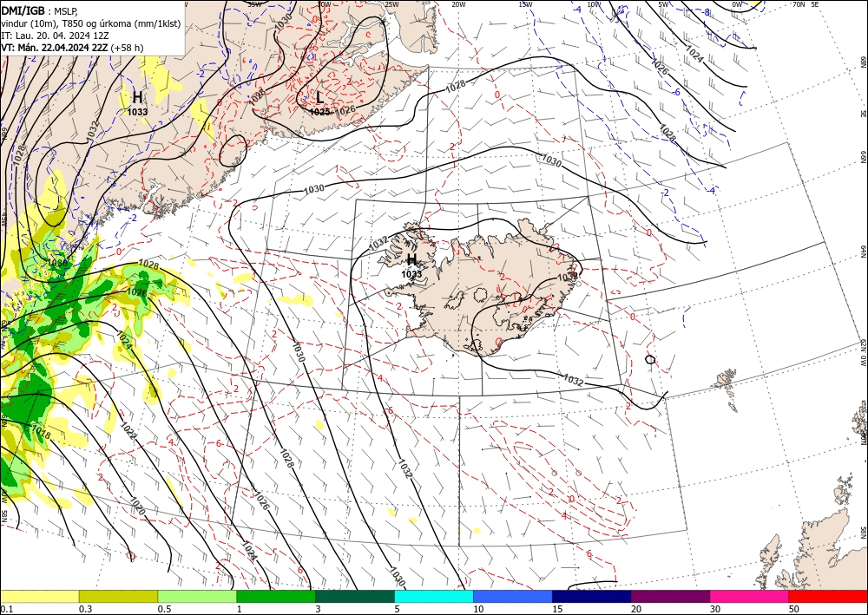The height and width of the screenshot is (615, 868).
Task: Click the DMI/IGB : MSLP title text
Action: pos(40,11)
